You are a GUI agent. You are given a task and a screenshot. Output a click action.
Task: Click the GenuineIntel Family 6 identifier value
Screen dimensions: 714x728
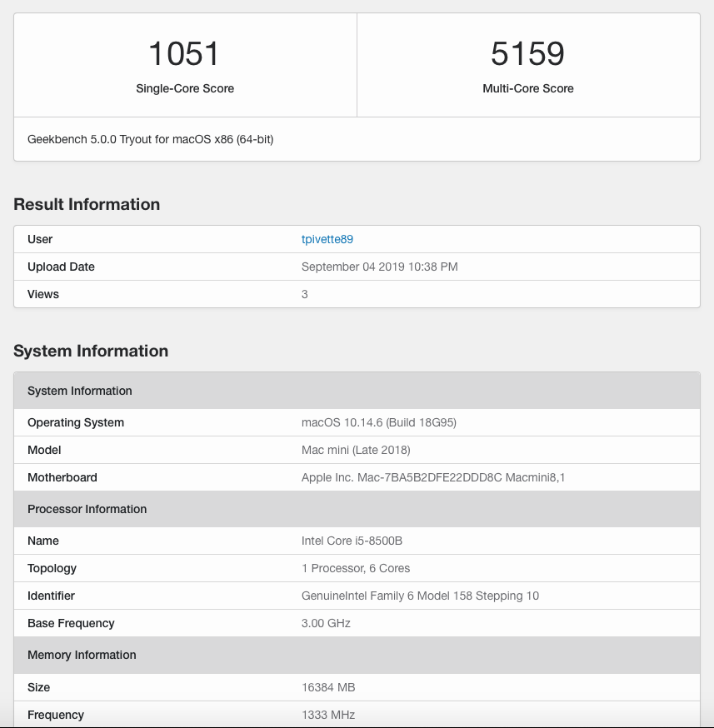tap(420, 596)
